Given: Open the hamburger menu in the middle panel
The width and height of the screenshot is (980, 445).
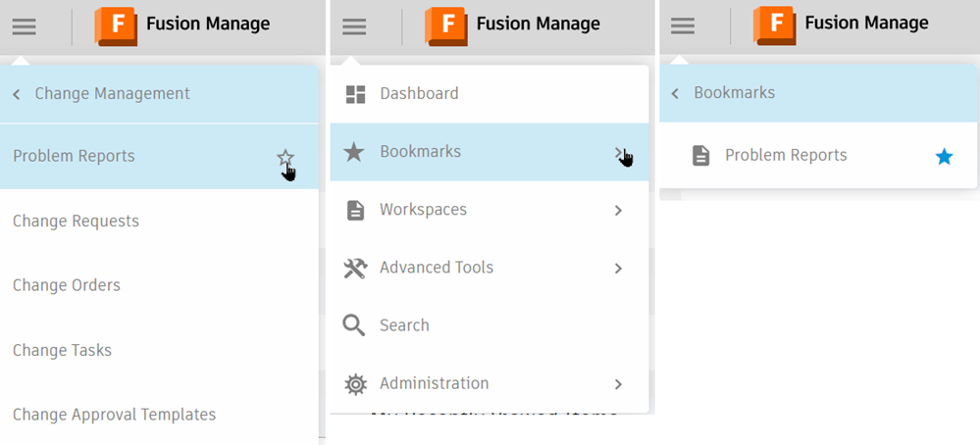Looking at the screenshot, I should point(354,26).
